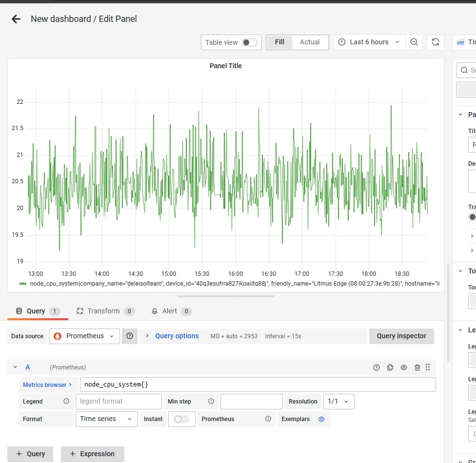Viewport: 476px width, 463px height.
Task: Collapse query row A with the chevron
Action: coord(15,367)
